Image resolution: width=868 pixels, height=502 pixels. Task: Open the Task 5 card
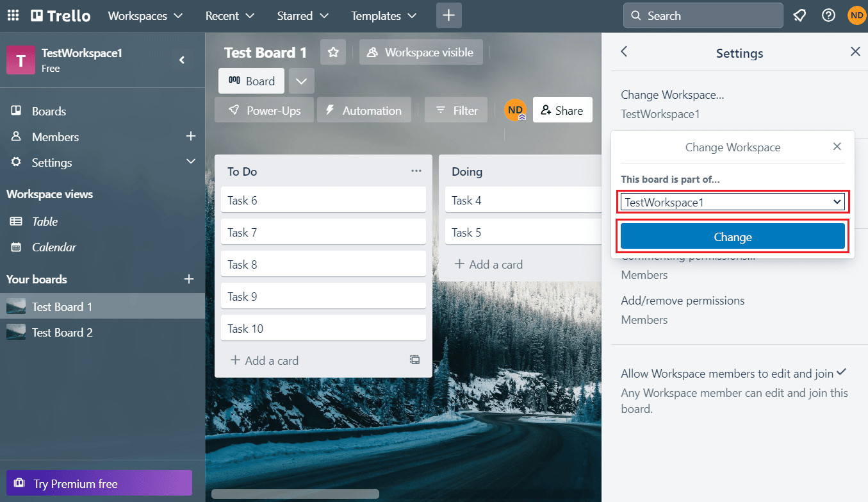pyautogui.click(x=523, y=232)
